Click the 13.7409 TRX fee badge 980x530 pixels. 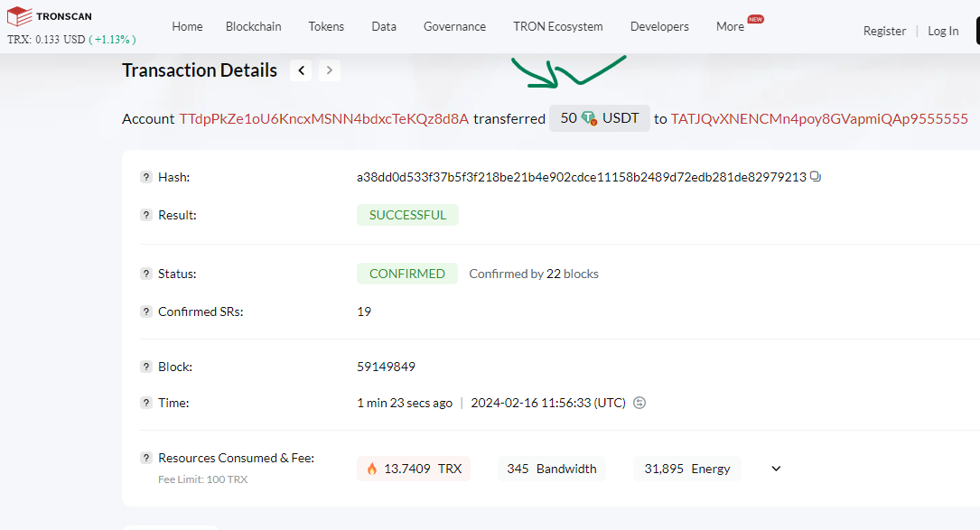(414, 469)
